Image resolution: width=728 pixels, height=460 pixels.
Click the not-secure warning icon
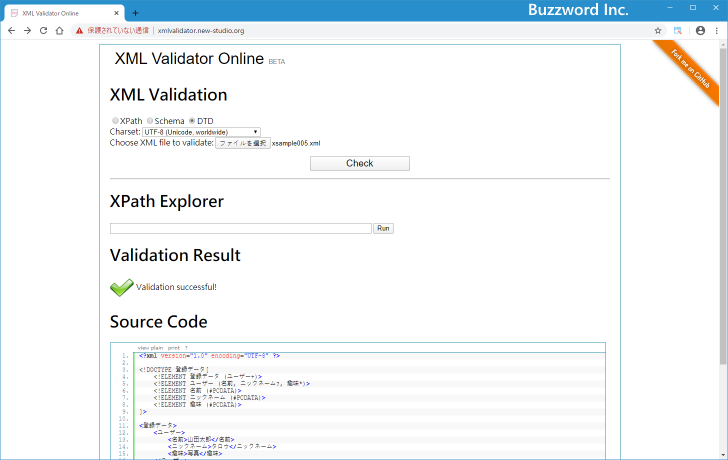[x=80, y=31]
